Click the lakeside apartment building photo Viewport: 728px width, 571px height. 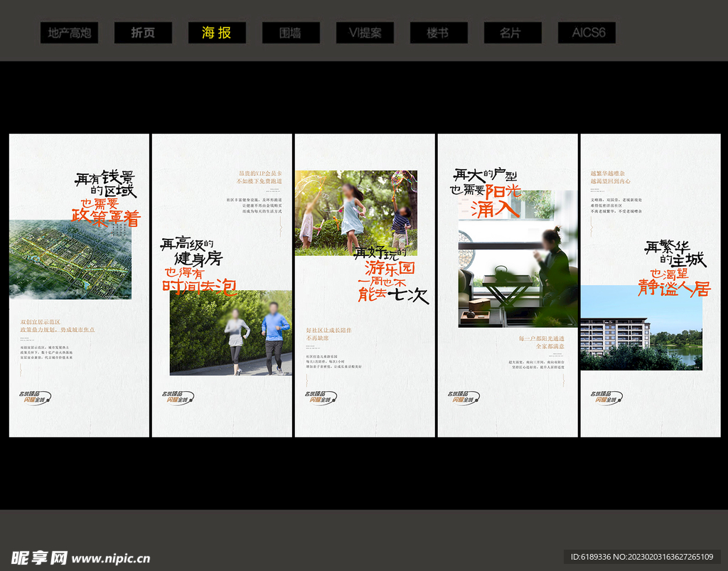[641, 327]
